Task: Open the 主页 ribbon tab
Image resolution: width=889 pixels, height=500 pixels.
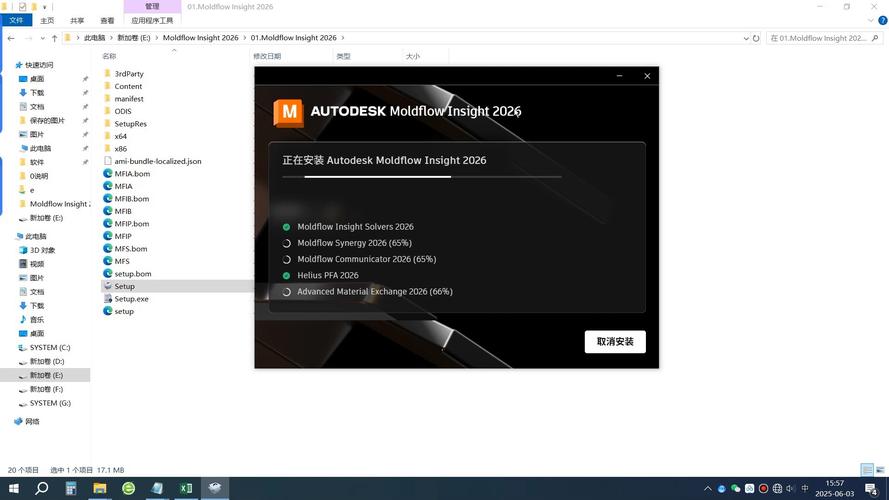Action: point(47,20)
